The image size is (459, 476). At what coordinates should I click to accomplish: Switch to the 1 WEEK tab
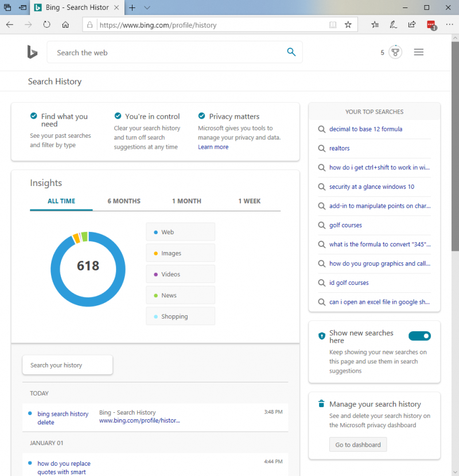tap(250, 201)
